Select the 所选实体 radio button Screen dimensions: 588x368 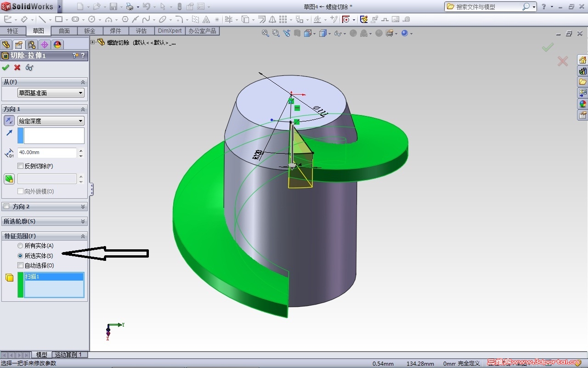coord(20,256)
